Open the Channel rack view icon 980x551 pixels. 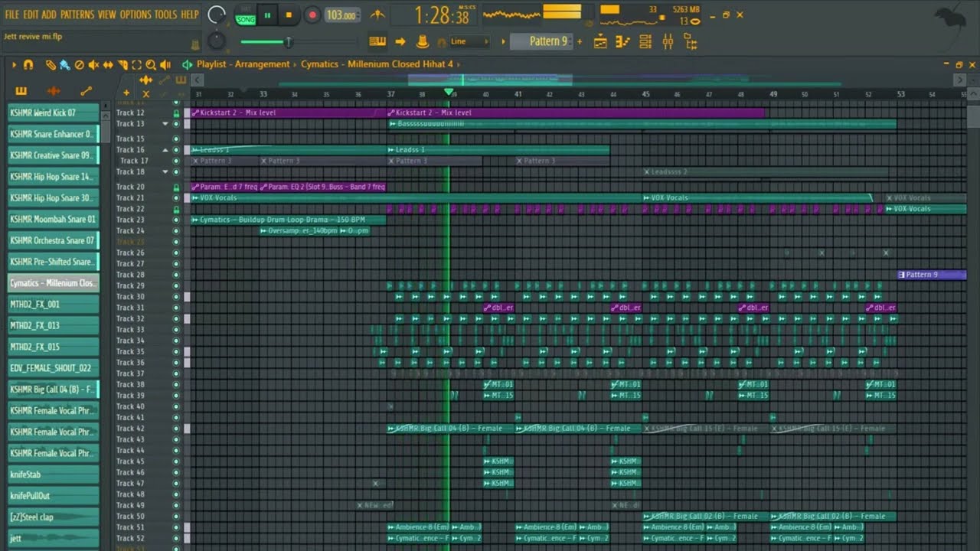pos(645,42)
